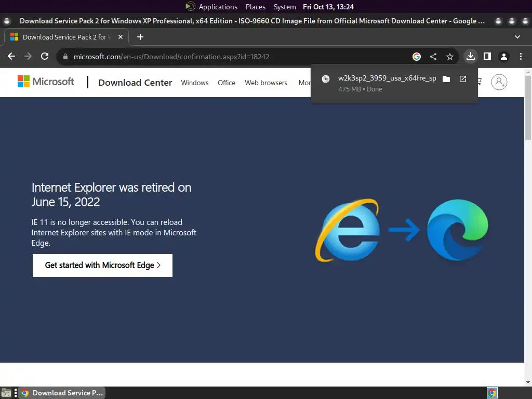Screen dimensions: 532x399
Task: Click the show desktop icon in taskbar
Action: (x=6, y=393)
